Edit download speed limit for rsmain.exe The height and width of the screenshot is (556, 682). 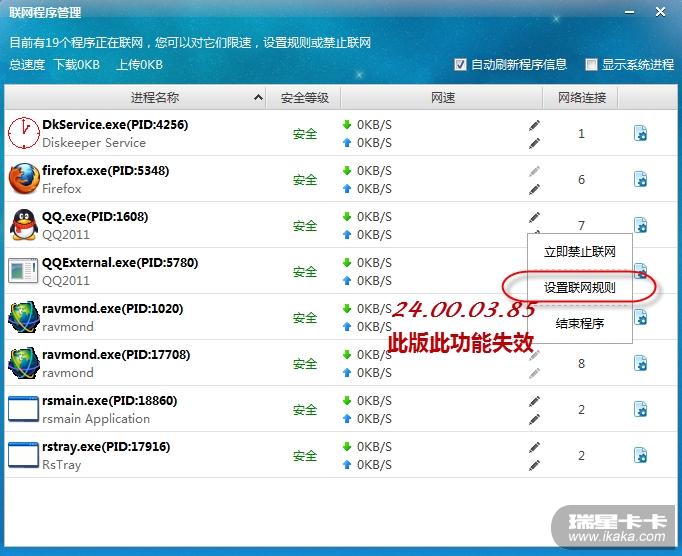point(535,401)
